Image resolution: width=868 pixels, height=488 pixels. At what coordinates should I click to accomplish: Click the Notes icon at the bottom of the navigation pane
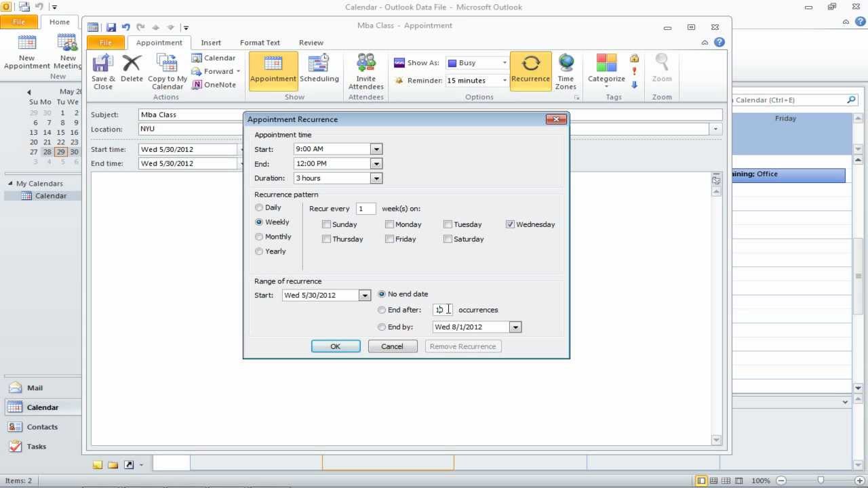click(98, 465)
